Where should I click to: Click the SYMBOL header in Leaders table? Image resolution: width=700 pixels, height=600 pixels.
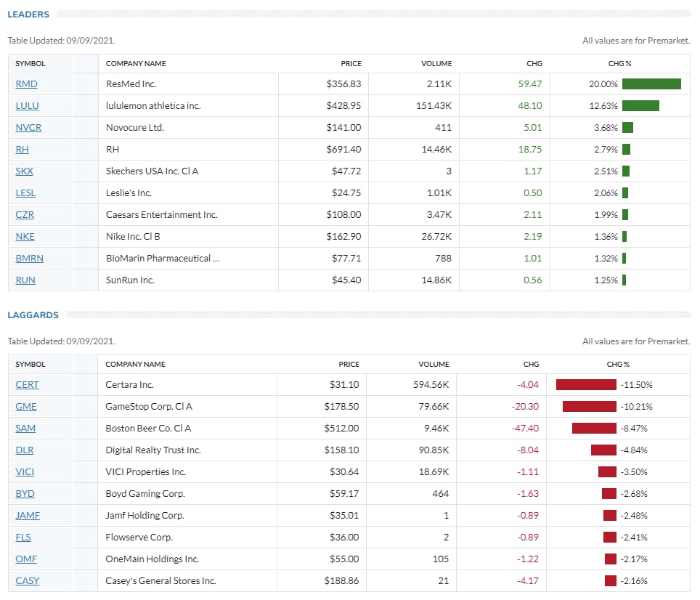(x=30, y=64)
